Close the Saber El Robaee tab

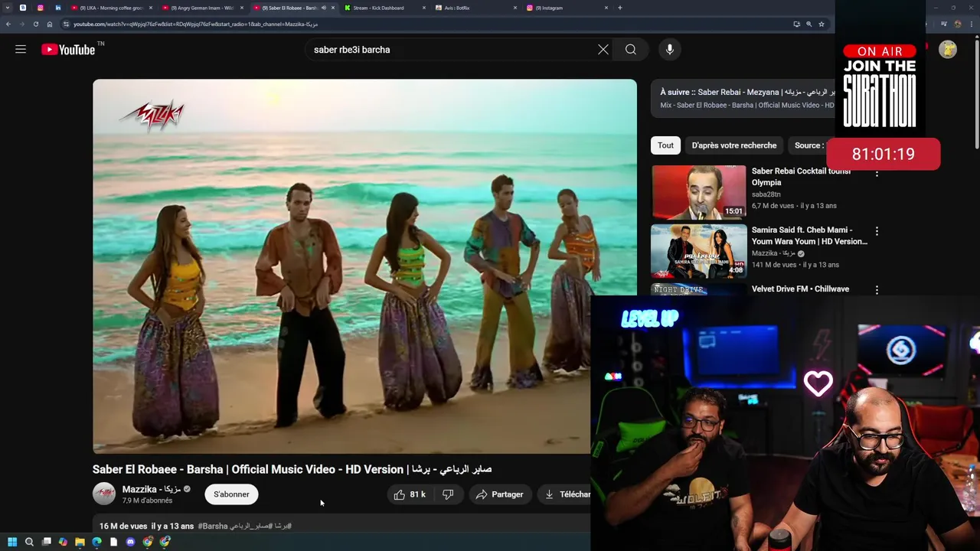pyautogui.click(x=333, y=8)
